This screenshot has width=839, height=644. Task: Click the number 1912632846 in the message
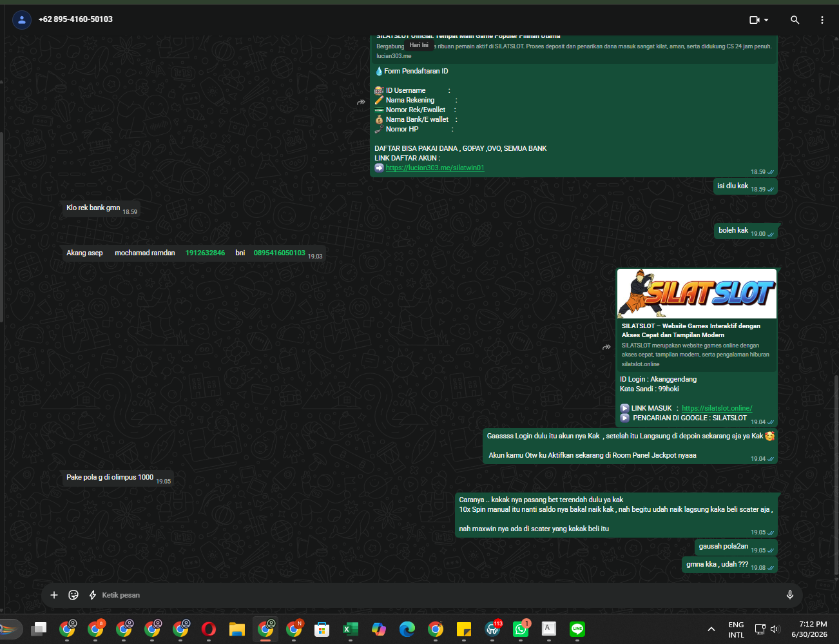coord(205,253)
